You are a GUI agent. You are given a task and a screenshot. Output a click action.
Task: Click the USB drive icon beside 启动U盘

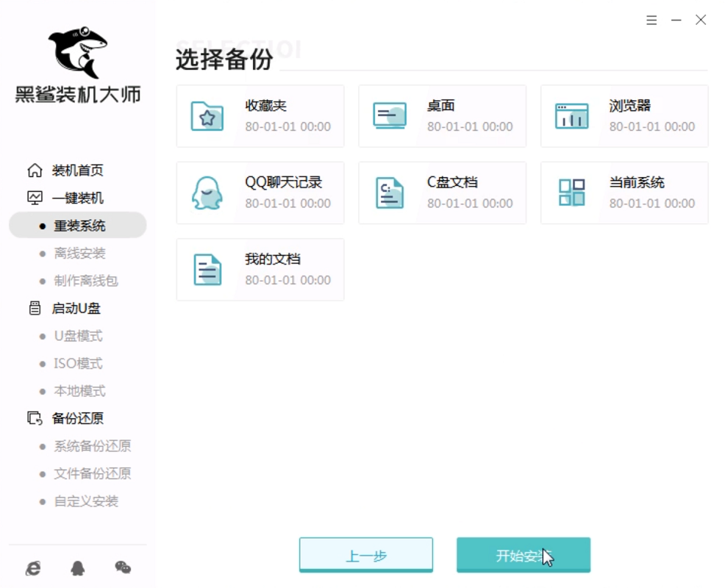tap(35, 308)
